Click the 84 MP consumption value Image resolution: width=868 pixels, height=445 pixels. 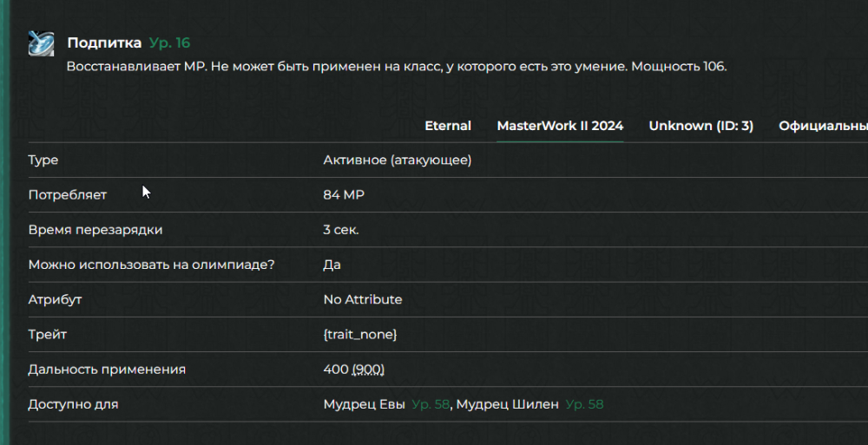point(344,195)
